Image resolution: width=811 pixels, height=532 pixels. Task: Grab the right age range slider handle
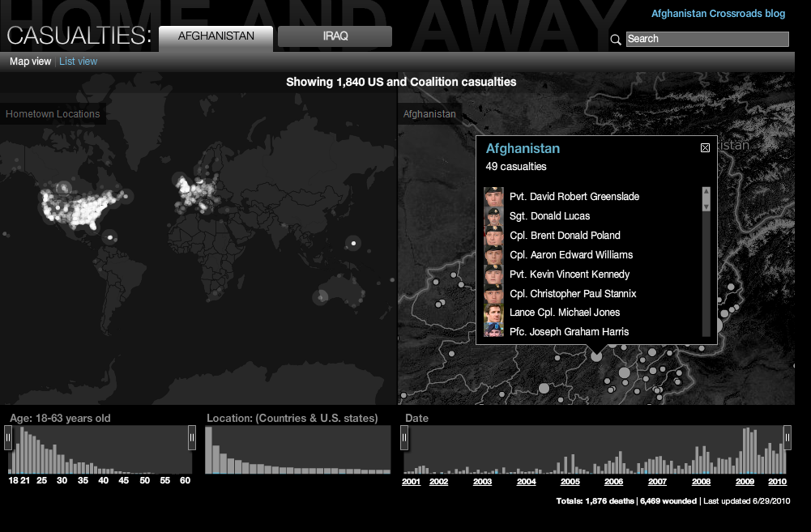click(x=192, y=438)
